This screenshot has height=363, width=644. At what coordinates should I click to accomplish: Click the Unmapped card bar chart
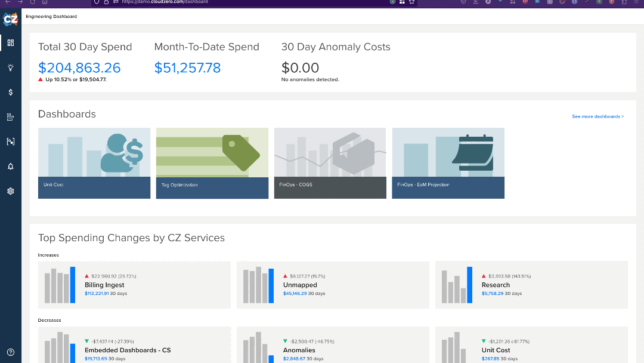(258, 285)
